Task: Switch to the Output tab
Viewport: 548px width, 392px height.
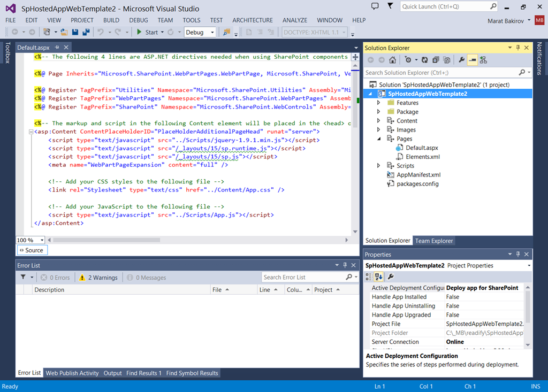Action: point(112,373)
